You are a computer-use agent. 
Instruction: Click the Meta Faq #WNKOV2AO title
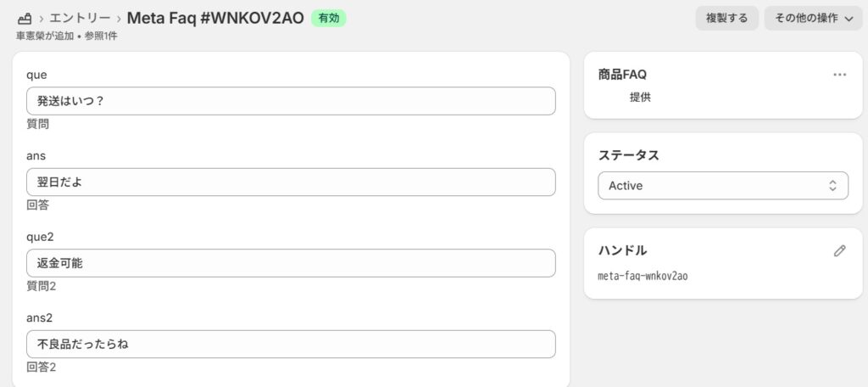(215, 19)
